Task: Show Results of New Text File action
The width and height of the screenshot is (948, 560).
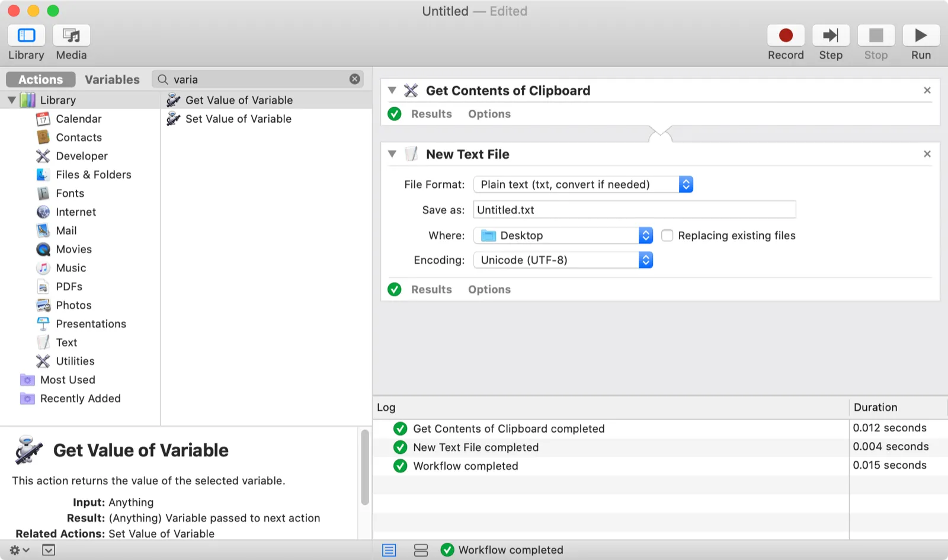Action: pos(431,289)
